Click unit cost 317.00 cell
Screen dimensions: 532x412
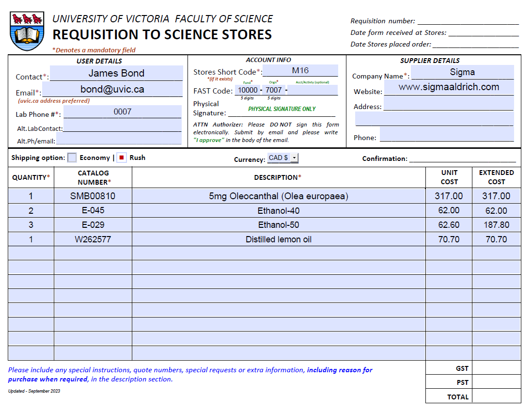(449, 196)
